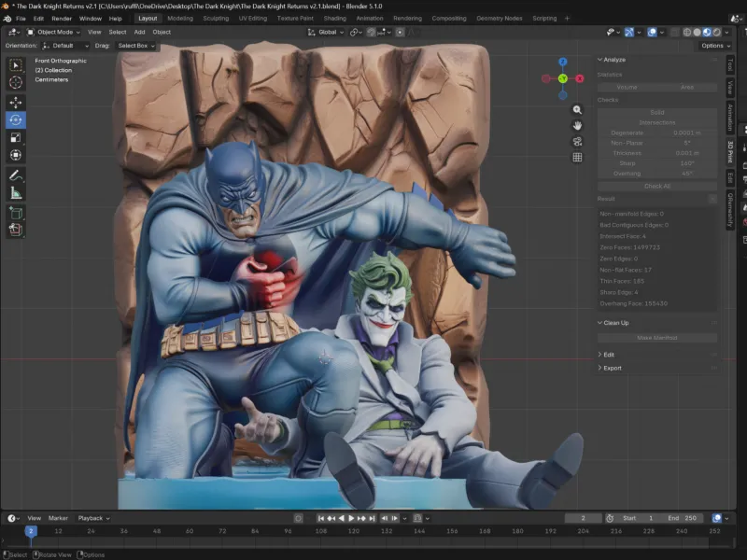Screen dimensions: 747x560
Task: Click the red X axis on navigation gizmo
Action: point(579,78)
